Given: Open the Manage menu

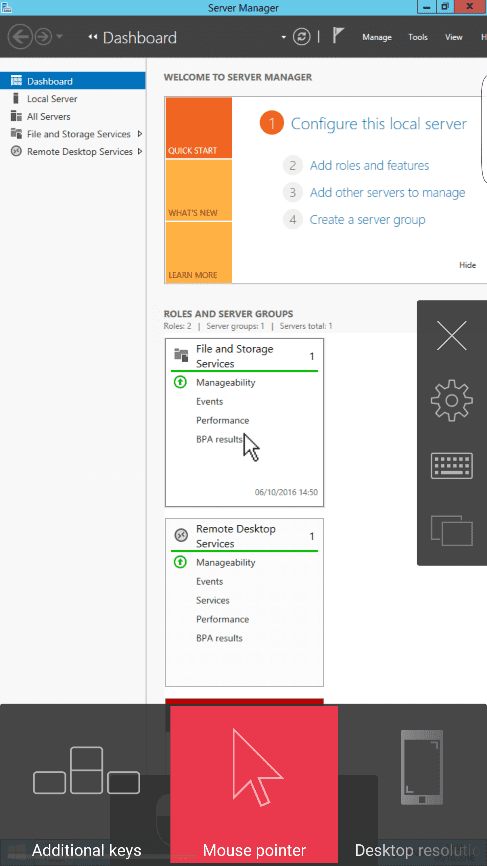Looking at the screenshot, I should pos(377,37).
